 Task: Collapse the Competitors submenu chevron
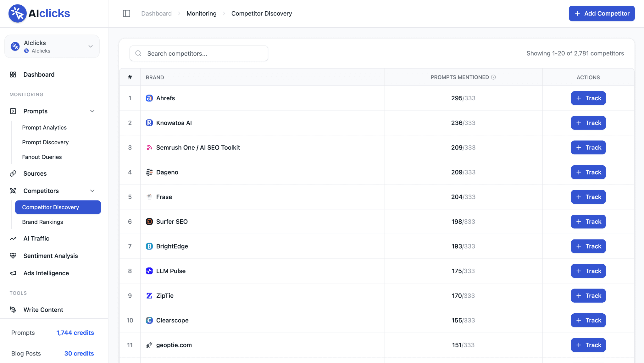click(92, 191)
